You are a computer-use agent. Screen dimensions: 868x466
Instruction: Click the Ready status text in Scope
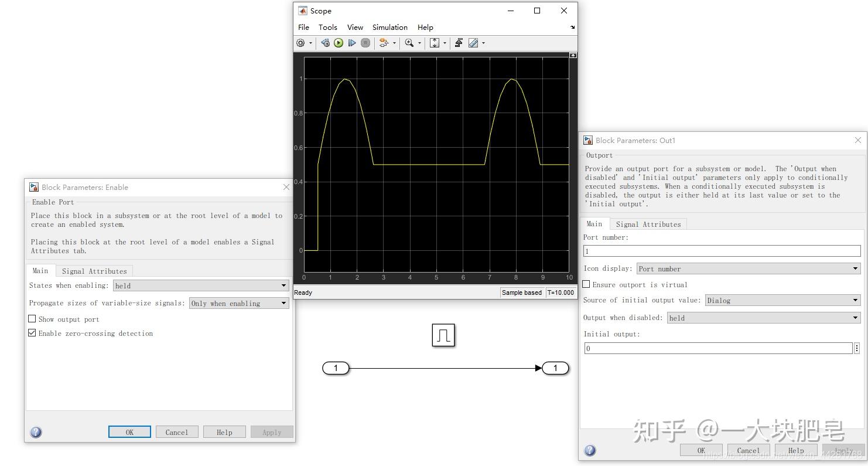coord(303,292)
